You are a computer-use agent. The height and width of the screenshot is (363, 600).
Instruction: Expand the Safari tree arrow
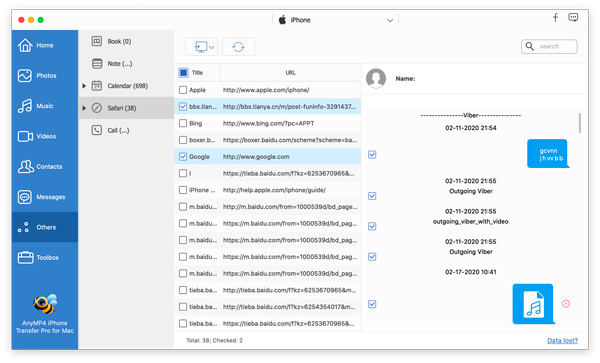[84, 108]
